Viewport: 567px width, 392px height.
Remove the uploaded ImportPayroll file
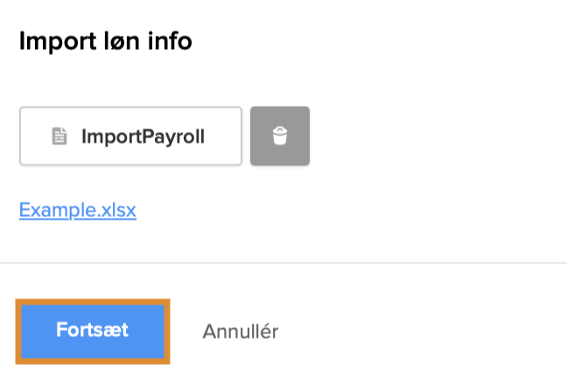tap(280, 136)
